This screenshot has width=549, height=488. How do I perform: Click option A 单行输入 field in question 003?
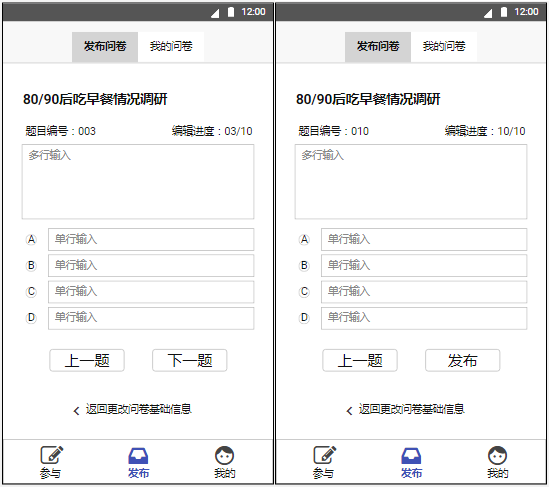pos(151,240)
